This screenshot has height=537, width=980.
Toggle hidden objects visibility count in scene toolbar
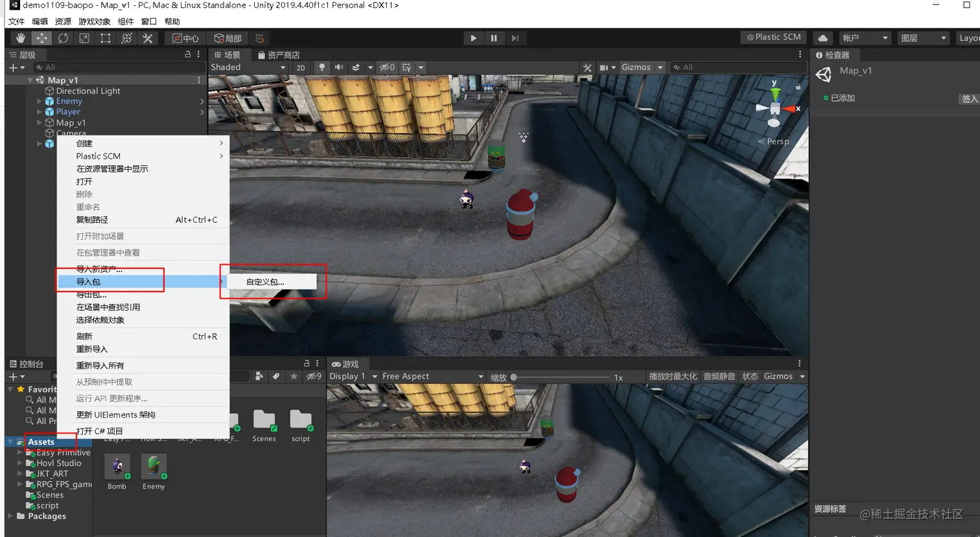point(387,67)
